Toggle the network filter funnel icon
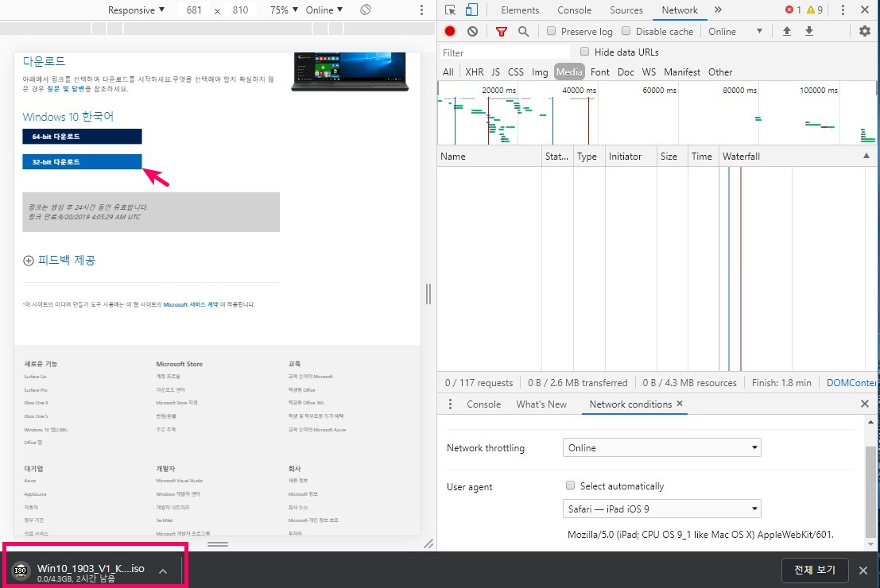This screenshot has height=588, width=880. pos(501,32)
